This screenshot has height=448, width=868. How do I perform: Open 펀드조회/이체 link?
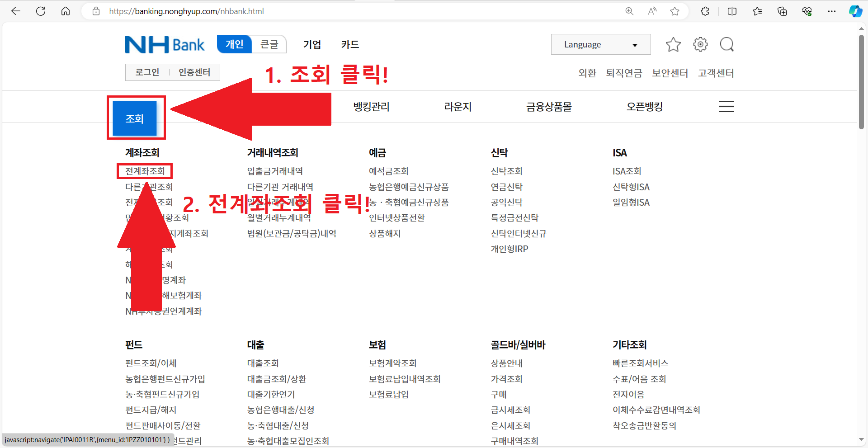pyautogui.click(x=151, y=363)
